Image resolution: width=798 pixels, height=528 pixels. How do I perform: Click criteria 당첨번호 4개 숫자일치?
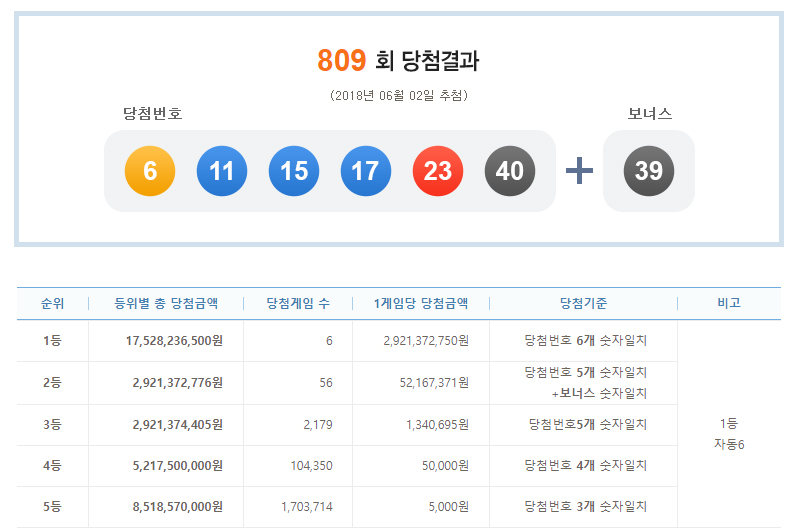(585, 466)
